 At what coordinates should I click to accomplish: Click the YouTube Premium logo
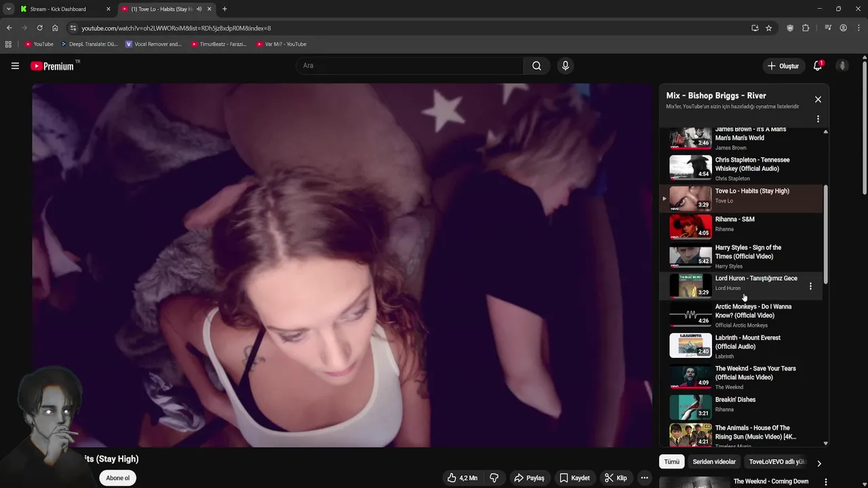pyautogui.click(x=53, y=66)
